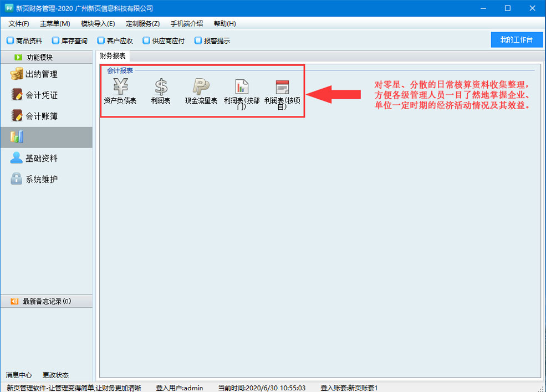Switch to the 财务报表 tab
546x392 pixels.
[x=113, y=56]
